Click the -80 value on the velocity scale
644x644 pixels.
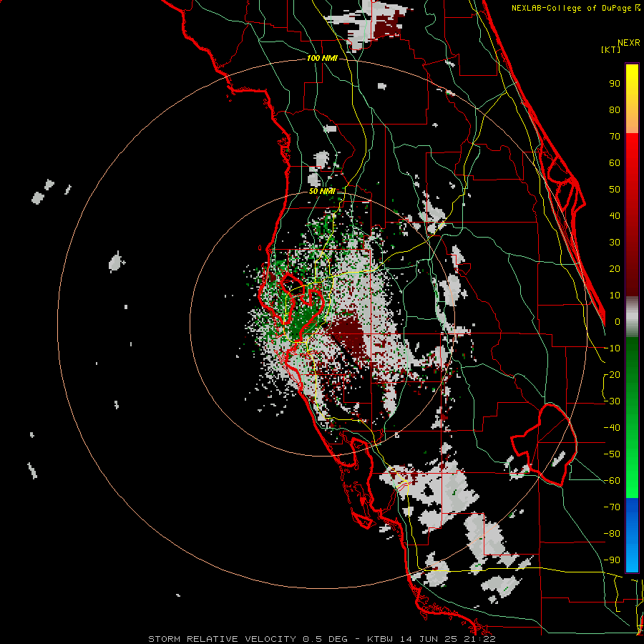click(x=612, y=534)
